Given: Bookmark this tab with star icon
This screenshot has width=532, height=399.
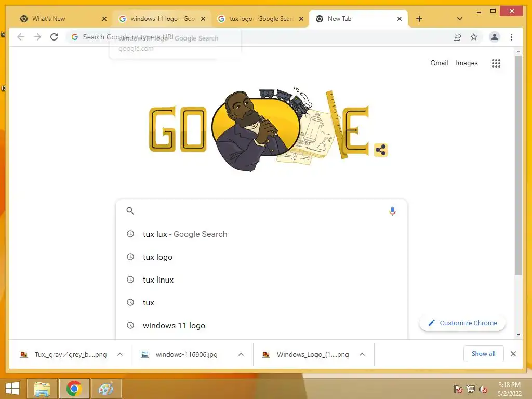Looking at the screenshot, I should [x=474, y=37].
